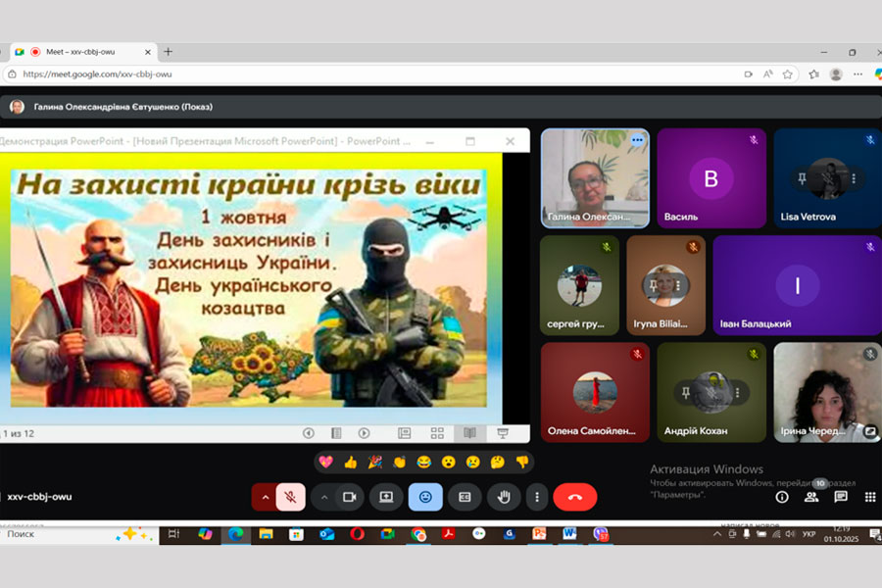Open the emoji reactions button
This screenshot has width=882, height=588.
click(x=425, y=497)
